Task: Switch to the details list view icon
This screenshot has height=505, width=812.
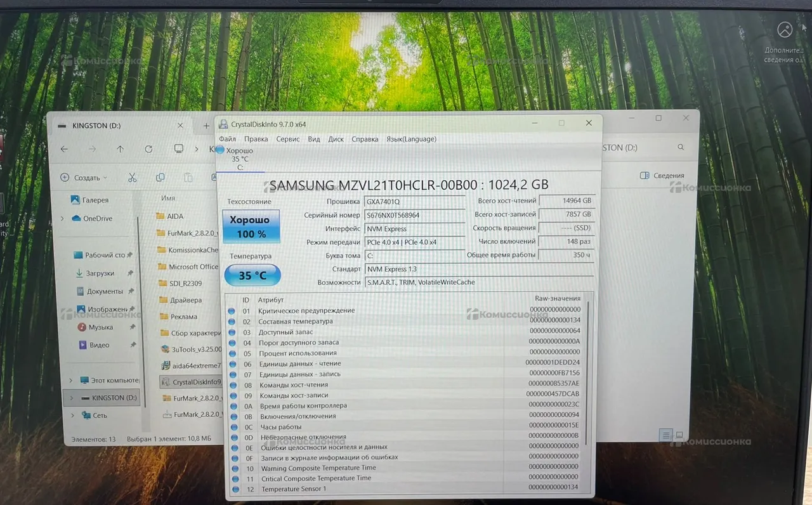Action: pyautogui.click(x=665, y=435)
